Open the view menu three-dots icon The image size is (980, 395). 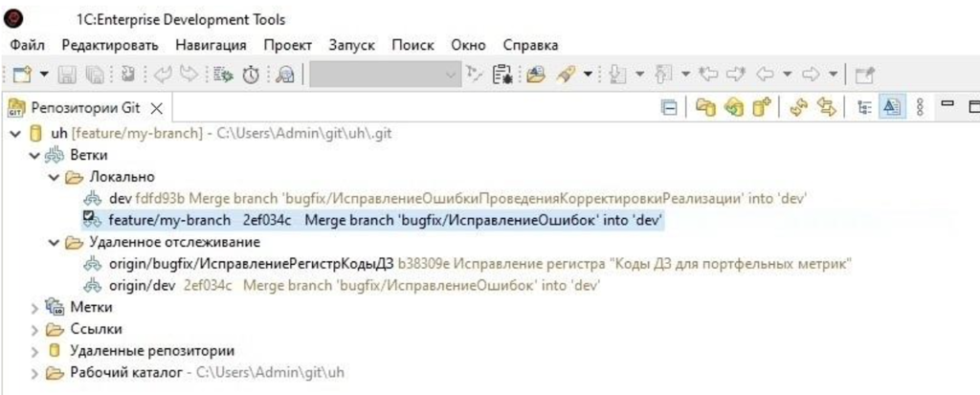tap(921, 107)
